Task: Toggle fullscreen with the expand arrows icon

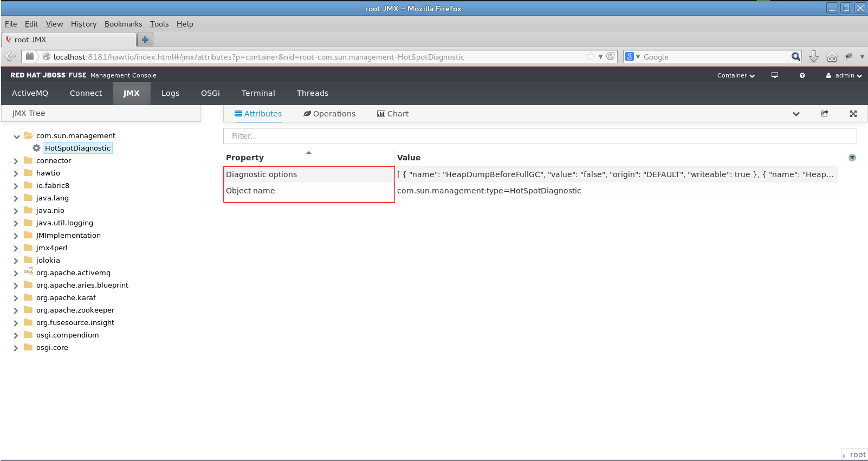Action: pyautogui.click(x=853, y=114)
